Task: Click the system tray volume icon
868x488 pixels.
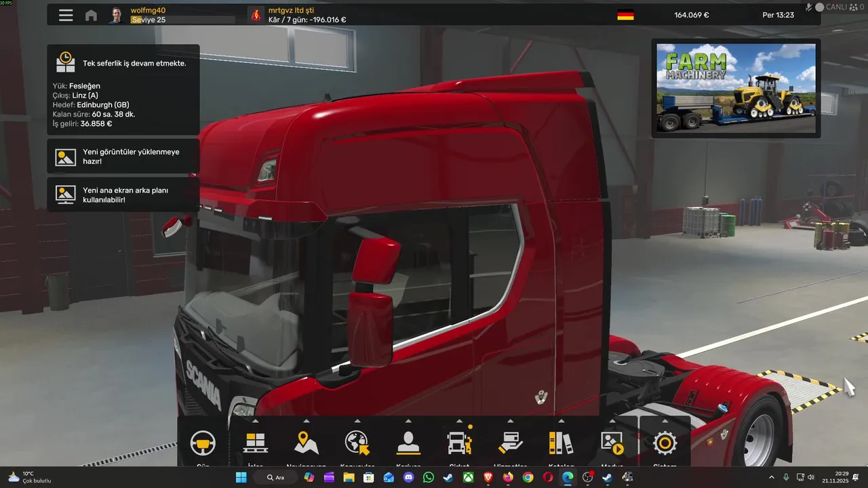Action: (811, 477)
